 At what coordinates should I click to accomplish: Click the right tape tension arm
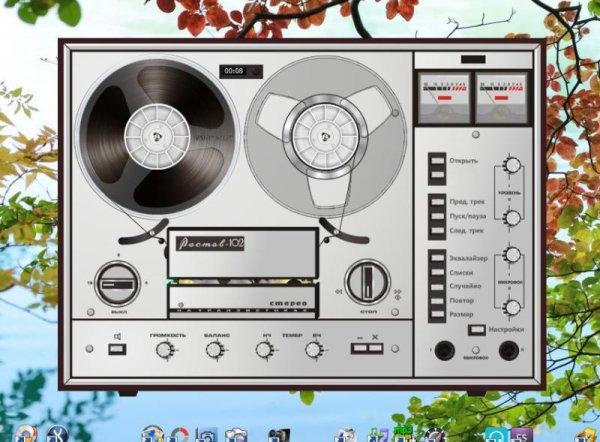click(x=344, y=233)
